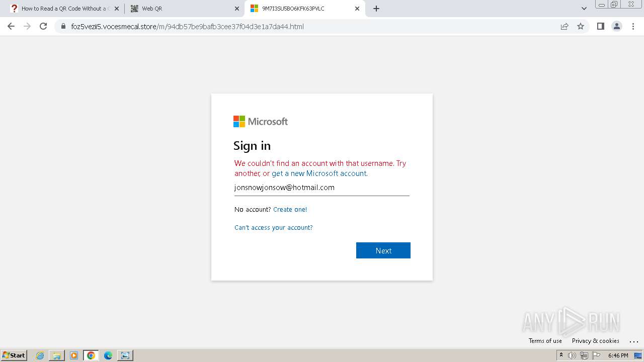Open Privacy & cookies link
This screenshot has height=362, width=644.
pyautogui.click(x=596, y=341)
